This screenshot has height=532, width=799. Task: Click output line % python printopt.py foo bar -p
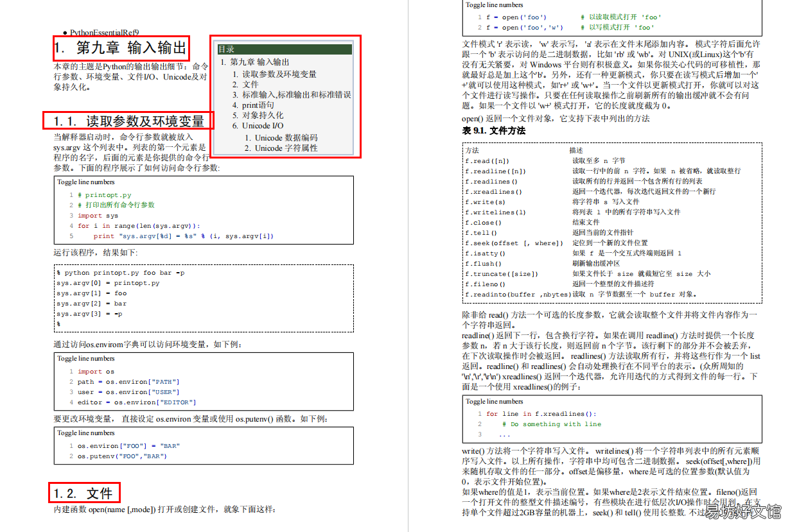point(121,273)
